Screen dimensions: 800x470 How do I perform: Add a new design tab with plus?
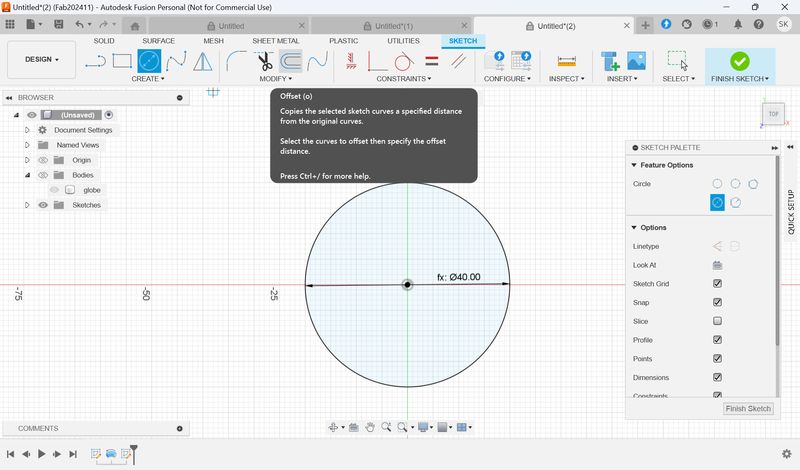click(645, 25)
